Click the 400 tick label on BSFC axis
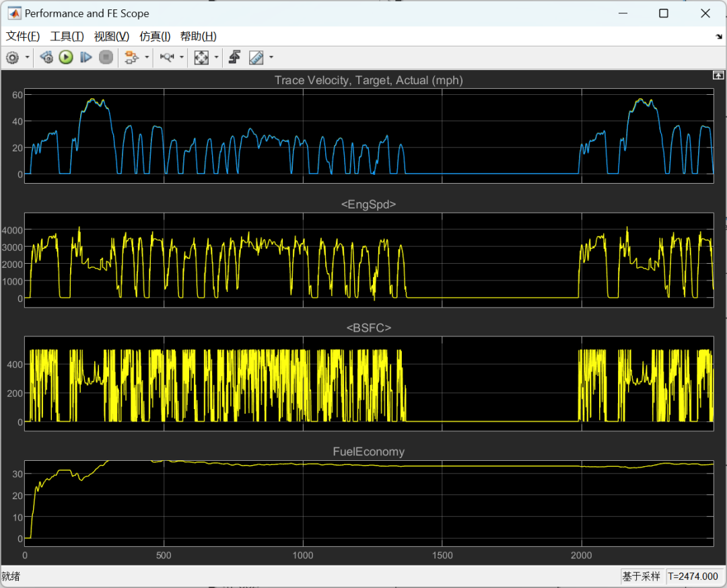 click(x=15, y=365)
